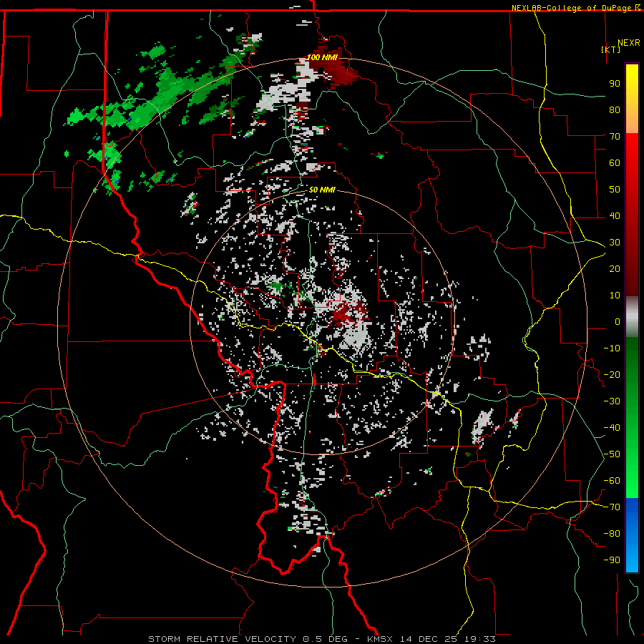644x644 pixels.
Task: Click the "0.5 DEG" elevation text
Action: 326,639
